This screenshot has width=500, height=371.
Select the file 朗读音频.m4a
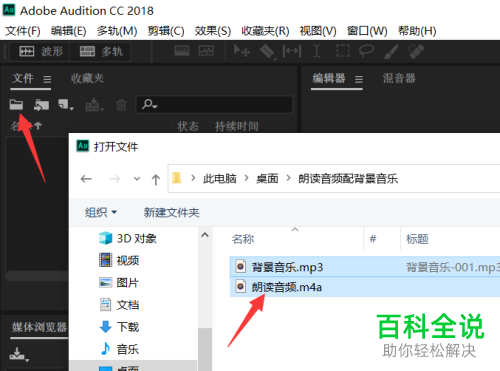coord(365,287)
